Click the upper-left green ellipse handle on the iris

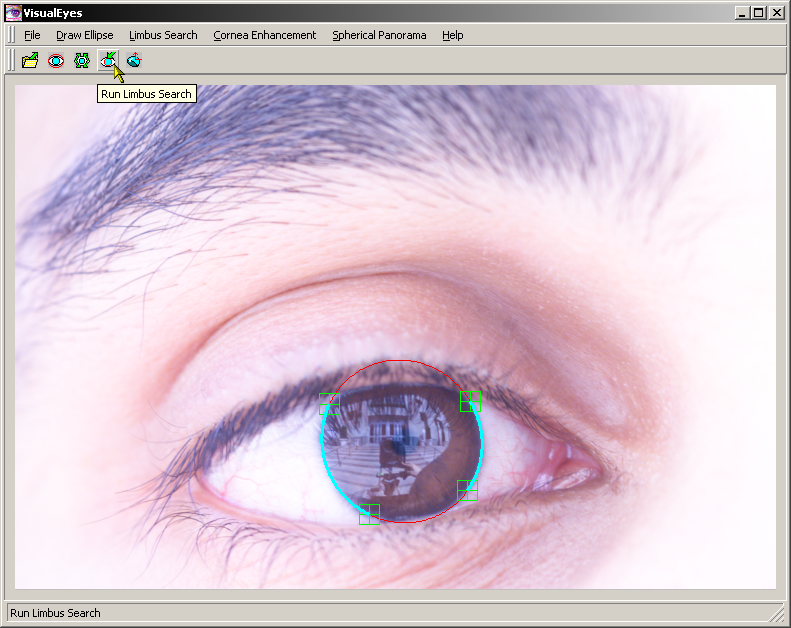(x=329, y=404)
